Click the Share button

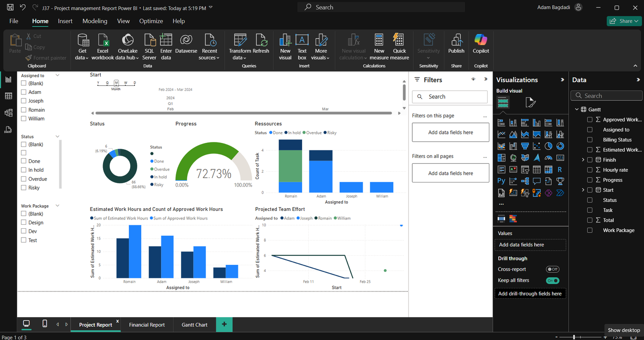click(623, 21)
